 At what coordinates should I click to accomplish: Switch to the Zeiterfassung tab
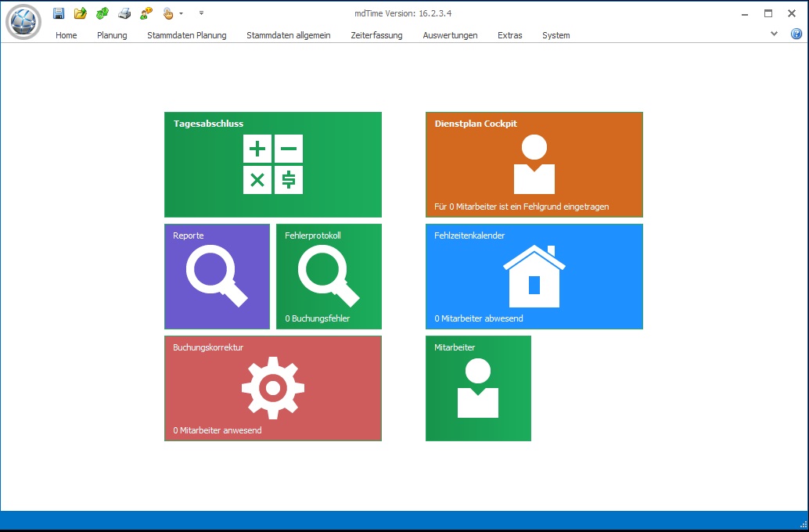pyautogui.click(x=376, y=35)
